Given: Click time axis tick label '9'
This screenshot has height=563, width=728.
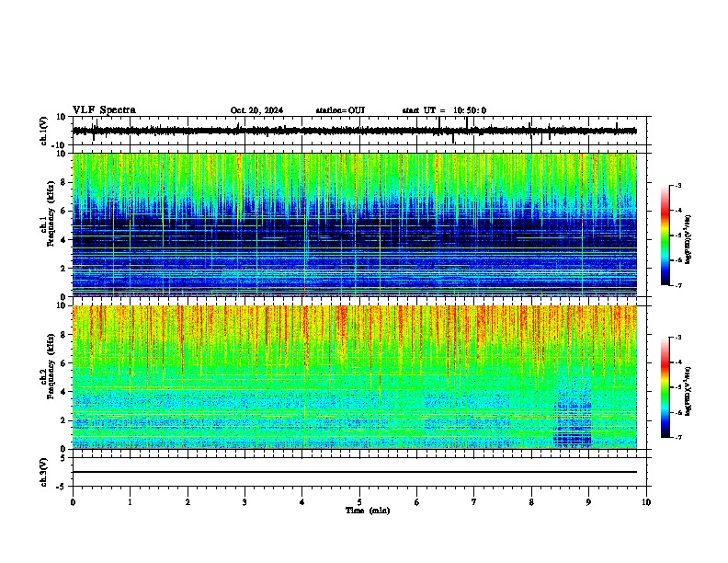Looking at the screenshot, I should coord(588,501).
